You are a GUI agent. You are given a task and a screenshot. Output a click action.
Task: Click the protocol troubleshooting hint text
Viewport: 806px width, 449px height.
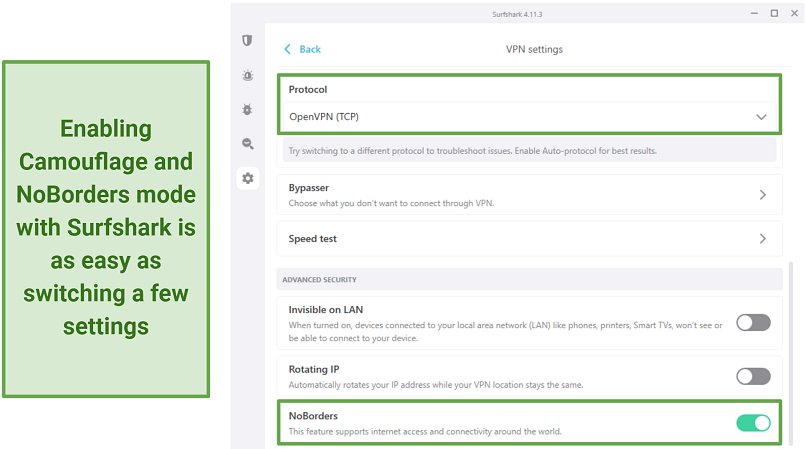pos(472,151)
